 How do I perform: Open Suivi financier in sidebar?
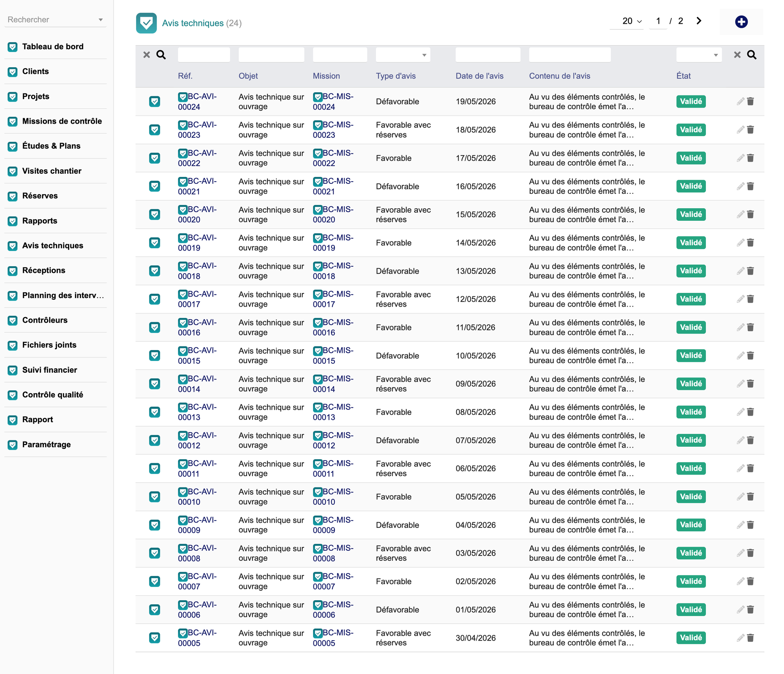50,370
